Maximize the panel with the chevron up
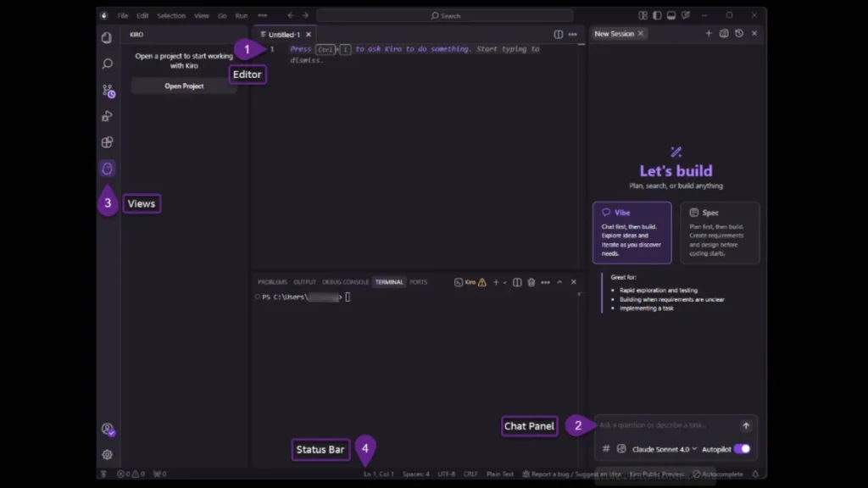 559,282
